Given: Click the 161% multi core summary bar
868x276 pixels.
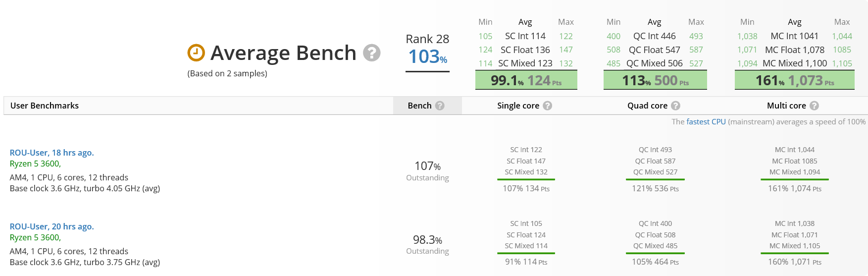Looking at the screenshot, I should tap(795, 80).
